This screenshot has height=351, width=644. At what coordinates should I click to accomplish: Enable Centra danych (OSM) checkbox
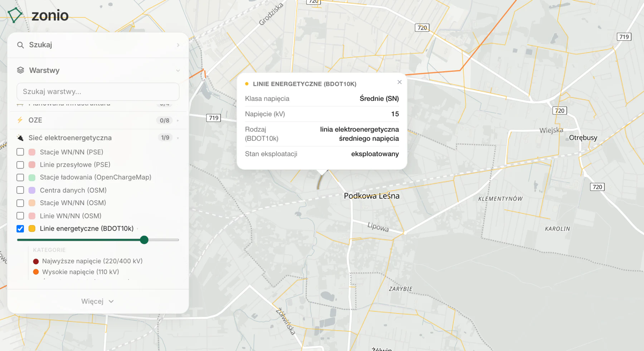coord(20,190)
